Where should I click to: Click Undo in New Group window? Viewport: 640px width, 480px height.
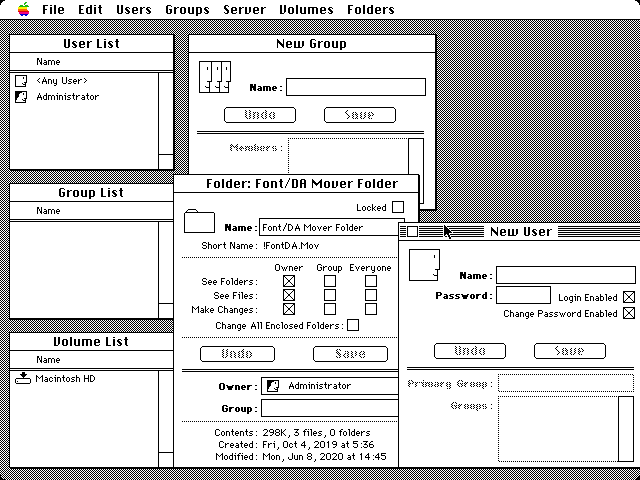tap(260, 115)
